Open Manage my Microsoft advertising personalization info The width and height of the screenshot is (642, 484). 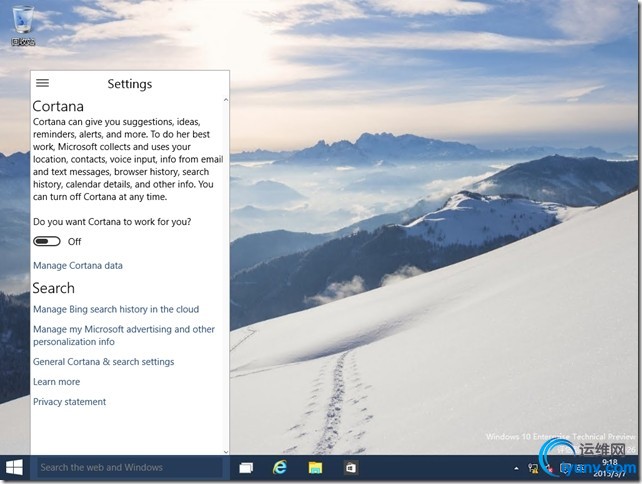(124, 335)
